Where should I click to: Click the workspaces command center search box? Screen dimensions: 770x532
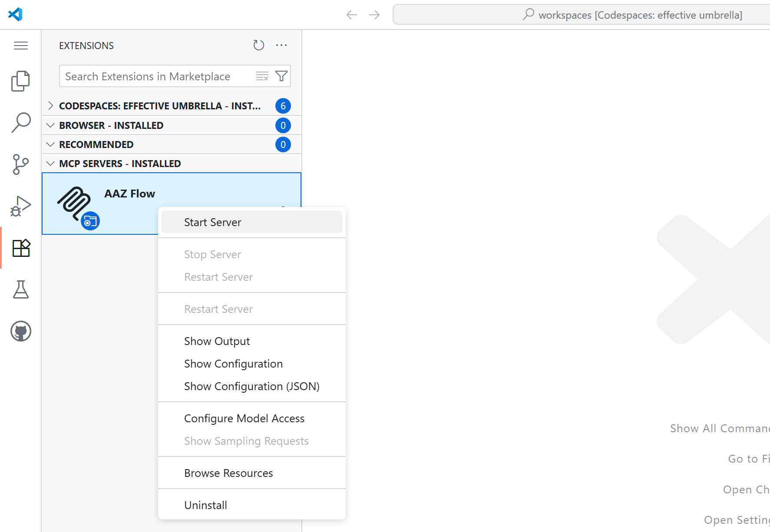click(x=581, y=15)
